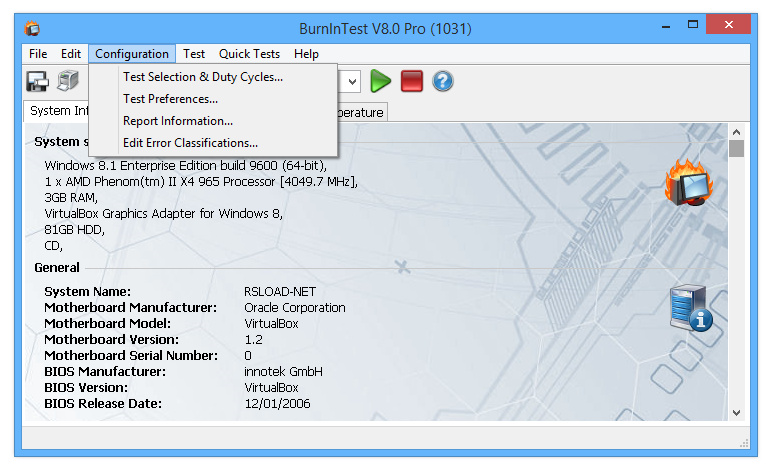The width and height of the screenshot is (774, 473).
Task: Click the General section heading
Action: [57, 268]
